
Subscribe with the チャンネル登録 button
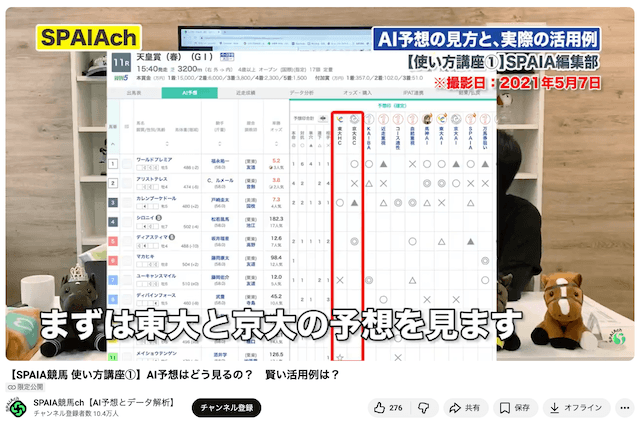click(x=227, y=407)
